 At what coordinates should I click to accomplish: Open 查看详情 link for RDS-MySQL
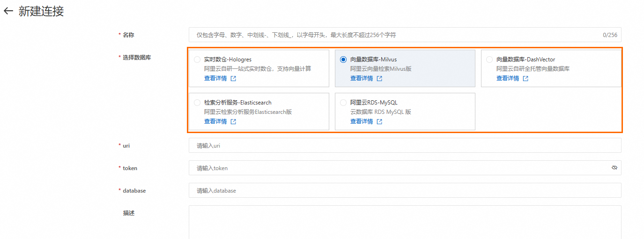[362, 122]
